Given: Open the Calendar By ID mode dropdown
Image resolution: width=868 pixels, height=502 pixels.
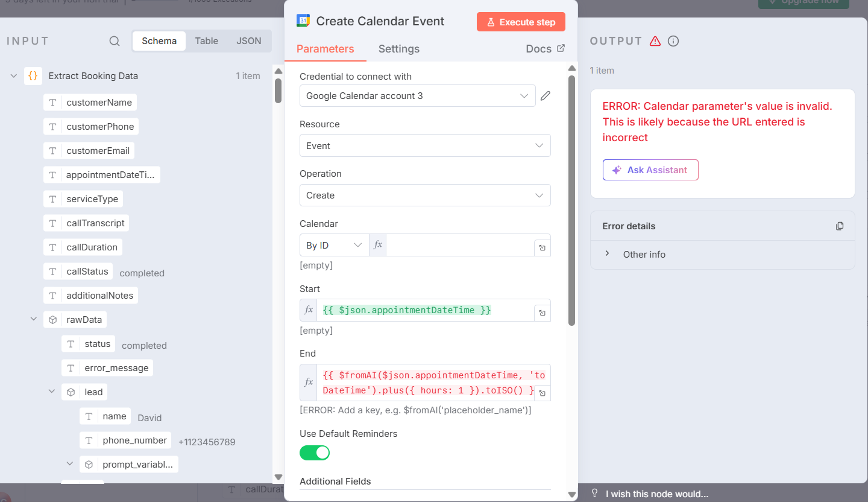Looking at the screenshot, I should pos(334,245).
